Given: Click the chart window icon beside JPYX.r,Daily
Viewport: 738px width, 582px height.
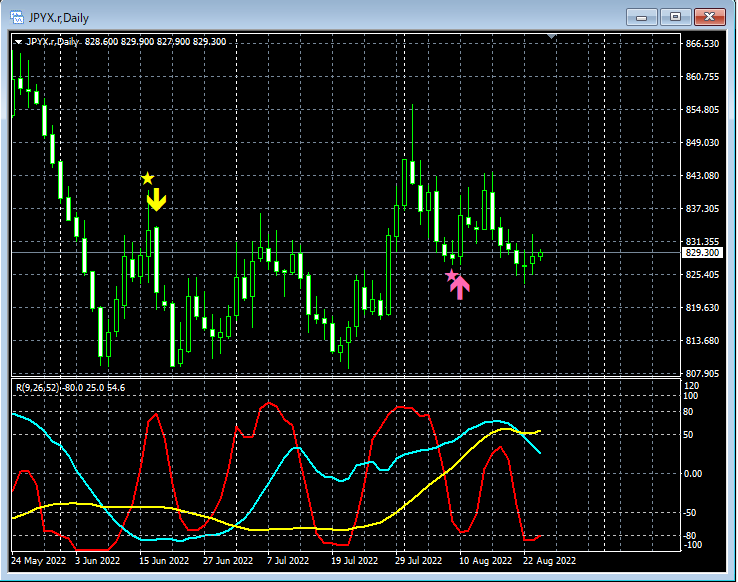Looking at the screenshot, I should 17,18.
